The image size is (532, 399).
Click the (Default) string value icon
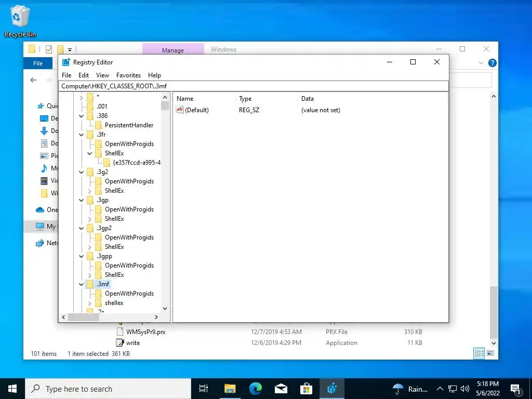point(179,110)
